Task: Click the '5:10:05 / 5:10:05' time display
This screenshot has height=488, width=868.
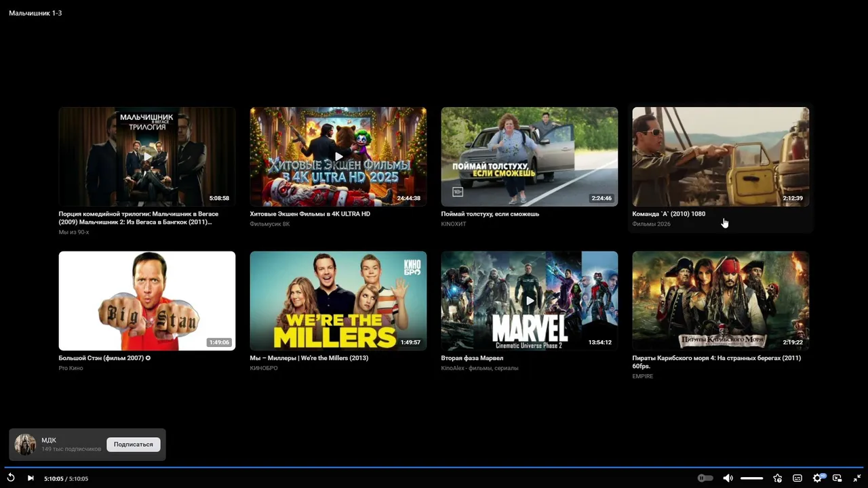Action: pyautogui.click(x=66, y=479)
